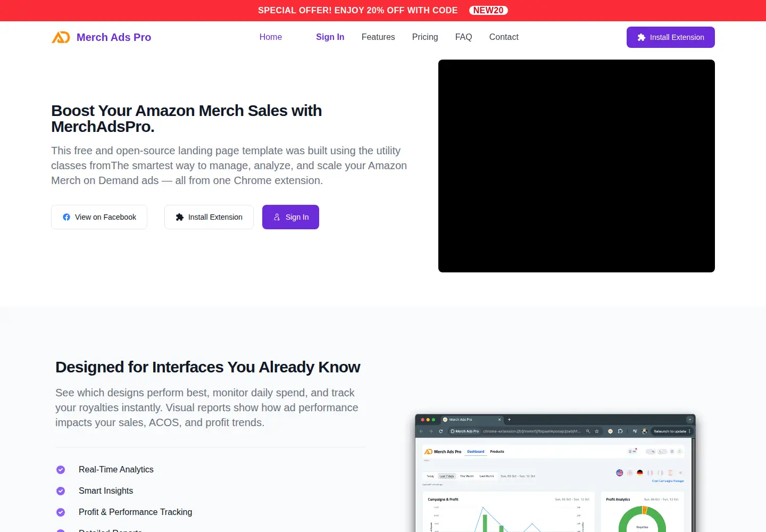Click the check icon beside Smart Insights
The image size is (766, 532).
(x=61, y=491)
